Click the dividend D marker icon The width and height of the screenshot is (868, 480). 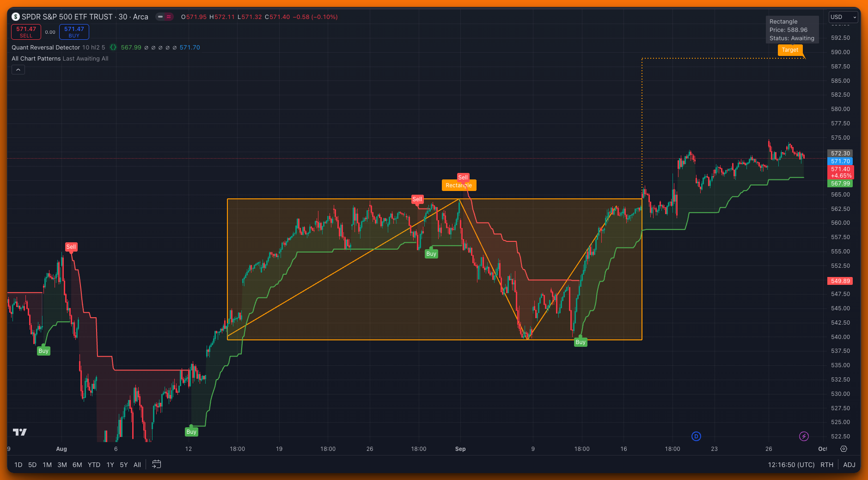coord(696,436)
